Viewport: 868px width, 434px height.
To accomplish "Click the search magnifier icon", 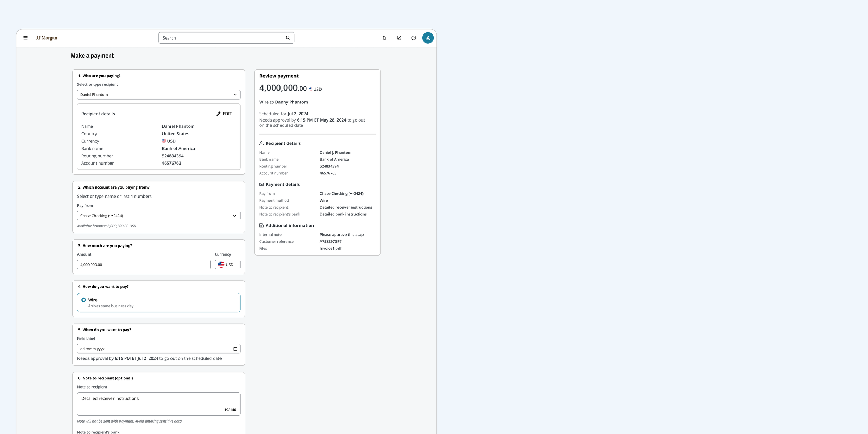I will point(288,38).
